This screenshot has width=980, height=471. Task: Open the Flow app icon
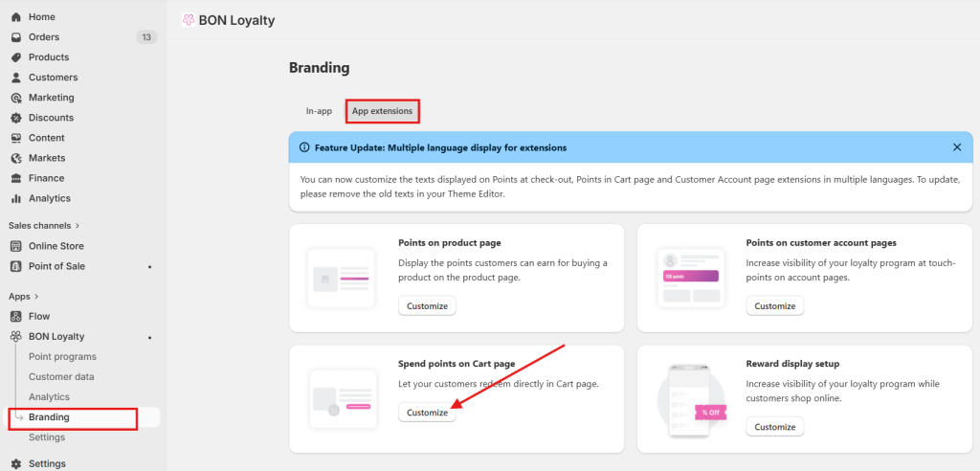16,316
